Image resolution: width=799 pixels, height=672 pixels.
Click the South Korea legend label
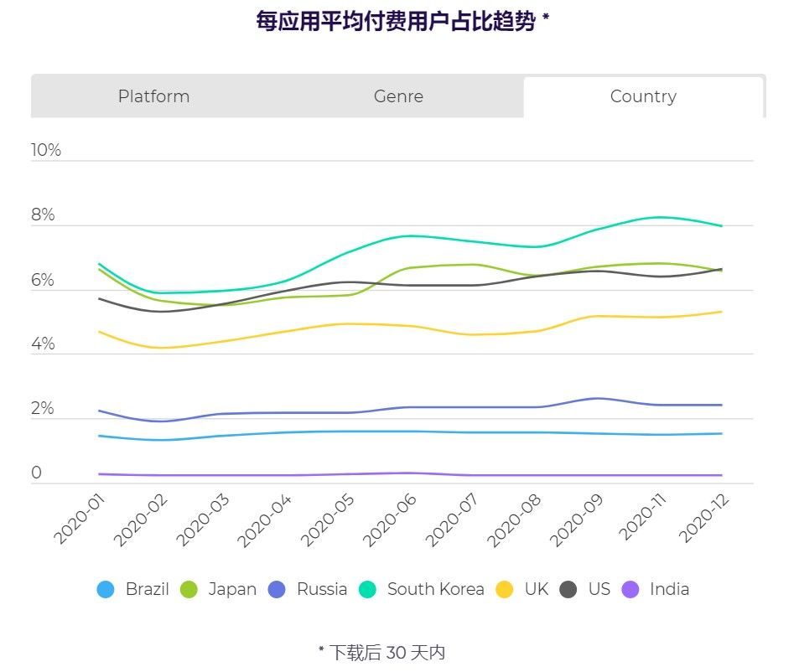tap(436, 589)
